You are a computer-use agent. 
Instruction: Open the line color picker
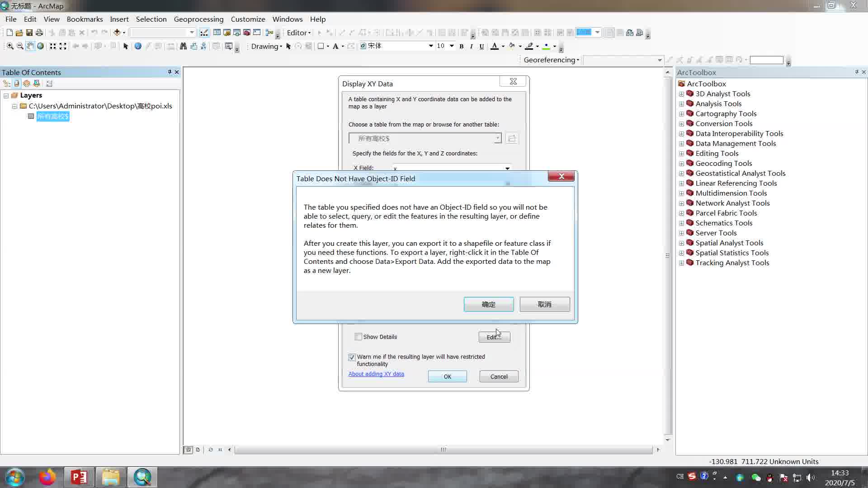532,46
